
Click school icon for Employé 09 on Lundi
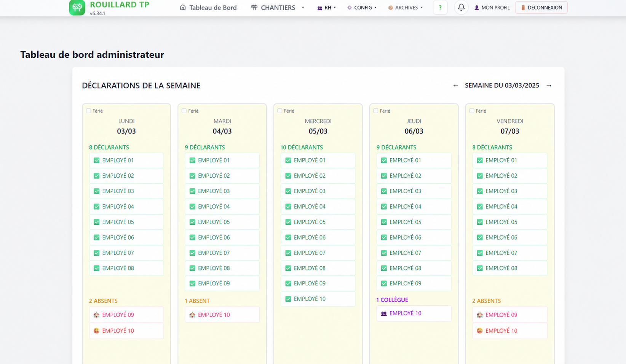[96, 315]
